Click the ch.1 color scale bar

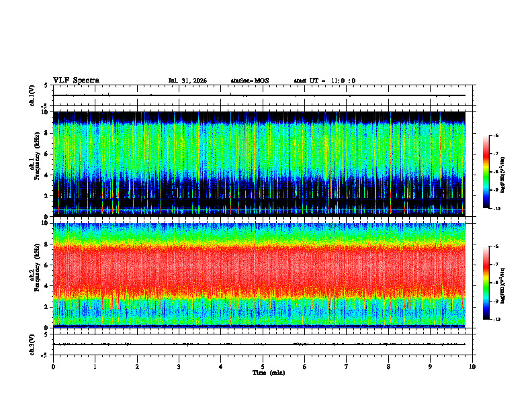pyautogui.click(x=486, y=172)
